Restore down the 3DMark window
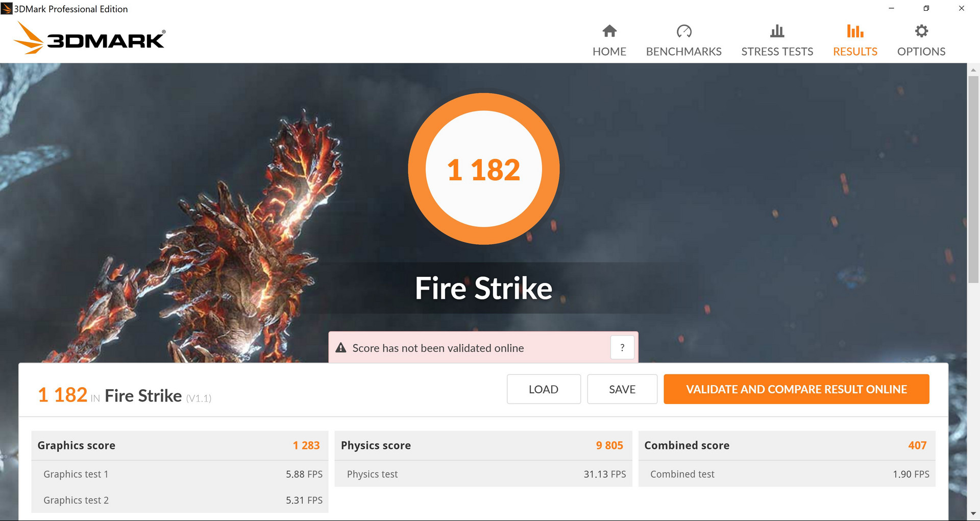Viewport: 980px width, 521px height. click(926, 8)
